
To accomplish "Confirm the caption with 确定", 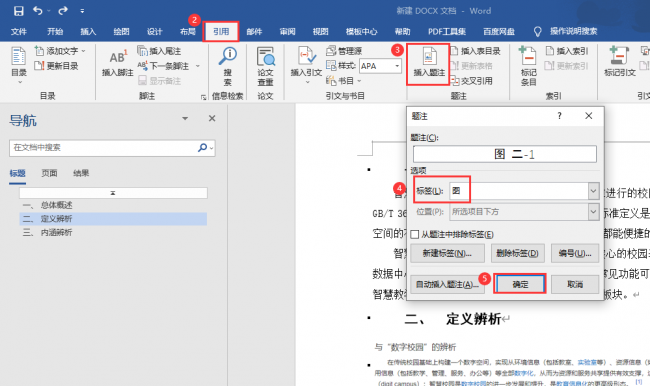I will [520, 284].
